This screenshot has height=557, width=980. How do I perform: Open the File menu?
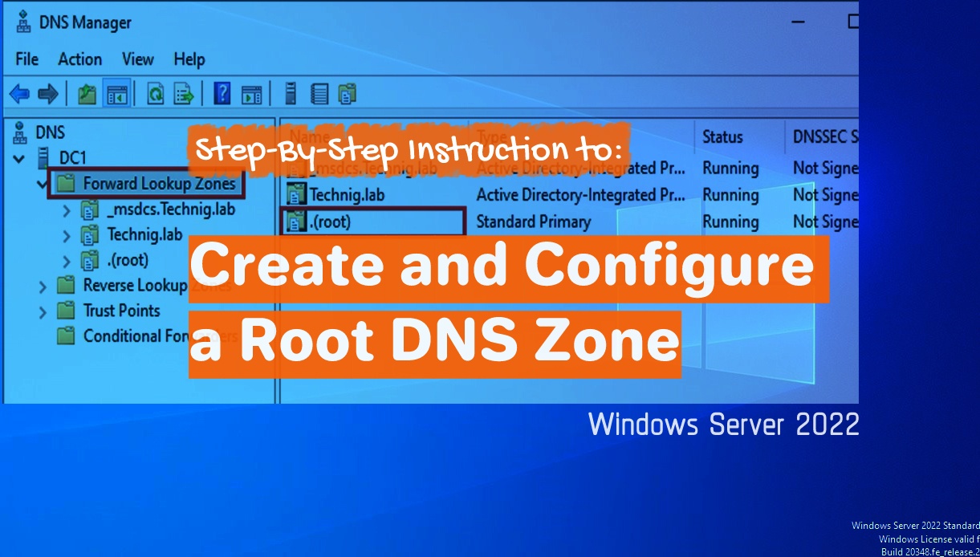[26, 59]
